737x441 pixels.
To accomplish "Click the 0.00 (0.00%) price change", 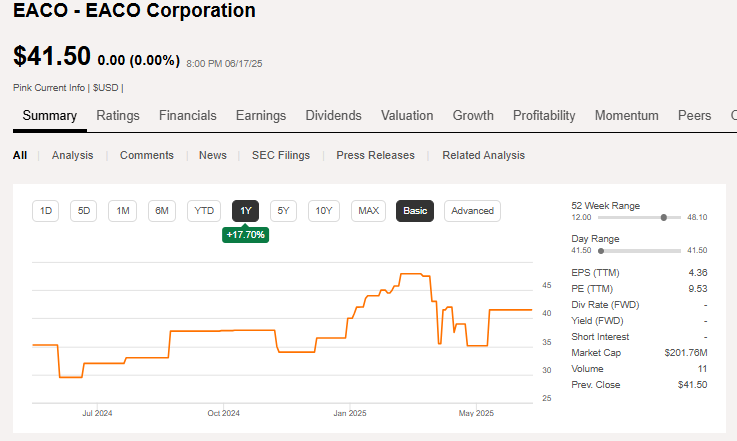I will [x=139, y=60].
